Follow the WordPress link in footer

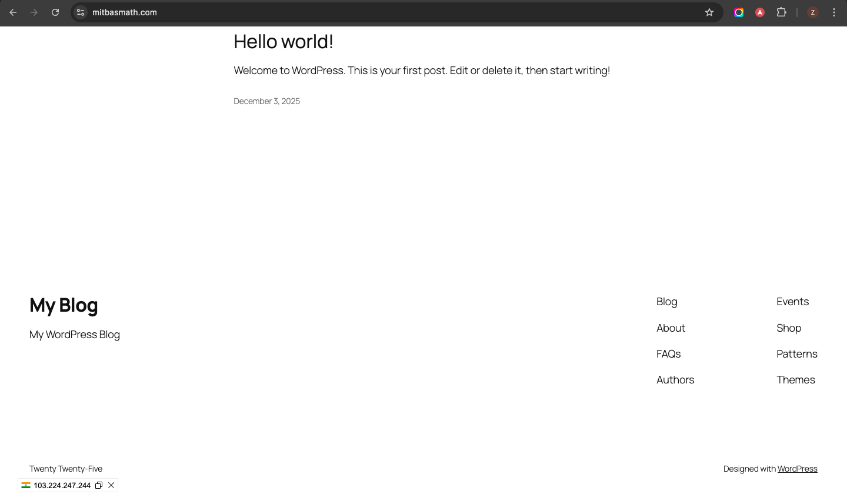(x=797, y=469)
